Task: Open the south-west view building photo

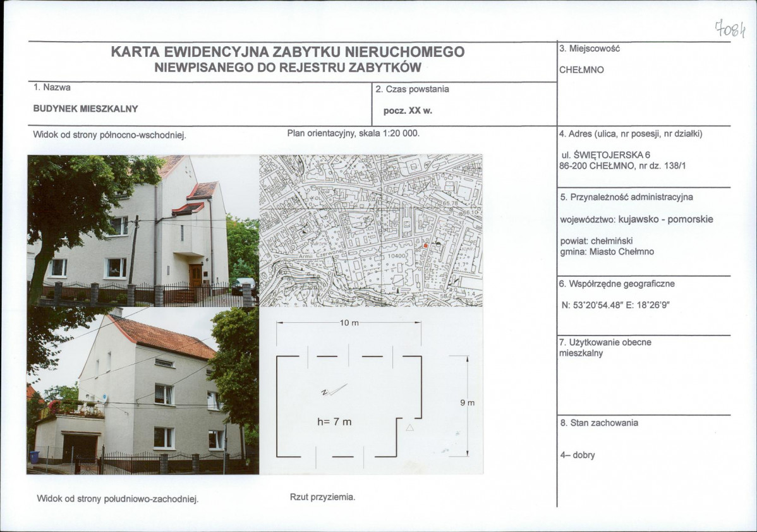Action: pyautogui.click(x=143, y=390)
